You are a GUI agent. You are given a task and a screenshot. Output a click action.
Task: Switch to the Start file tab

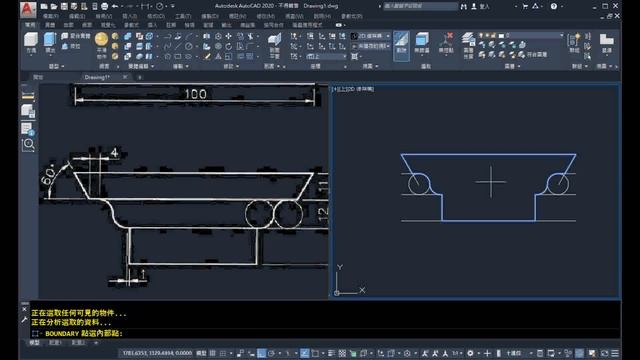coord(38,77)
